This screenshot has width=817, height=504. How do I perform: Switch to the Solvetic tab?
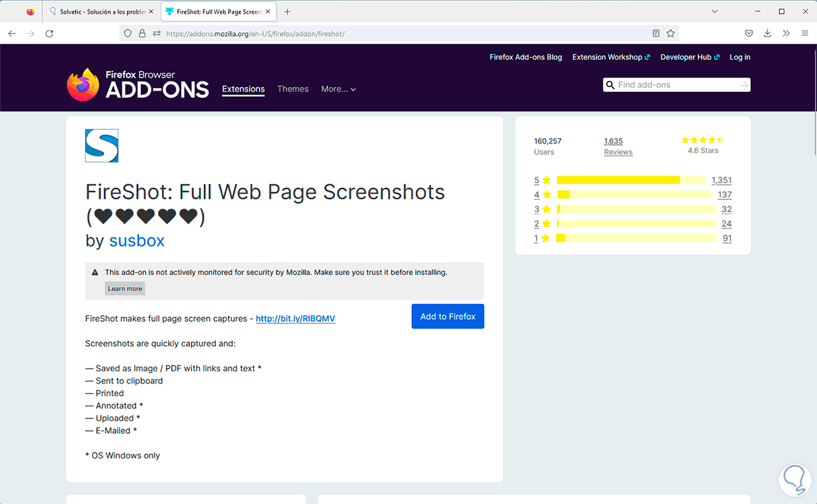pyautogui.click(x=102, y=12)
